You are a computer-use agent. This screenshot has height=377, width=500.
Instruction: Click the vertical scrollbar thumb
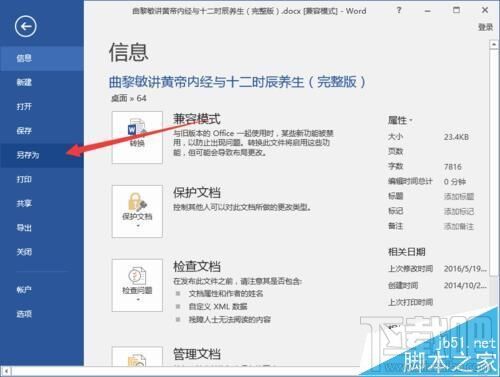coord(494,163)
